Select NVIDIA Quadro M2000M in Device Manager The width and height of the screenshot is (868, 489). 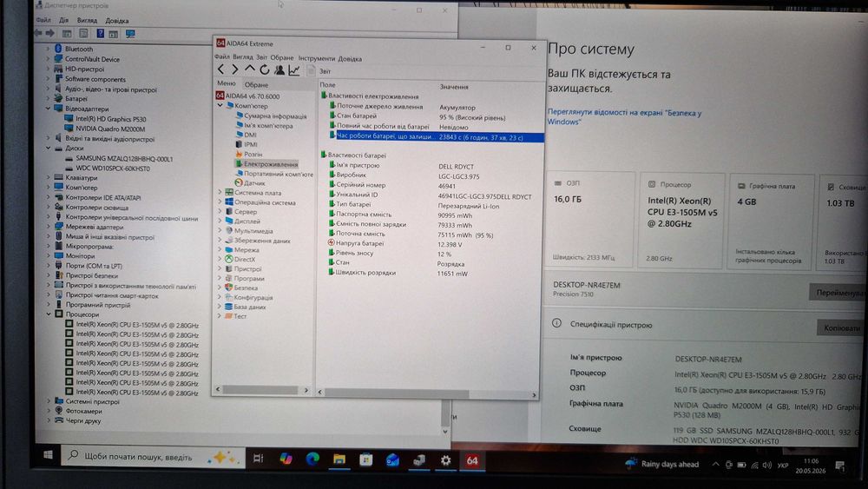(x=110, y=129)
